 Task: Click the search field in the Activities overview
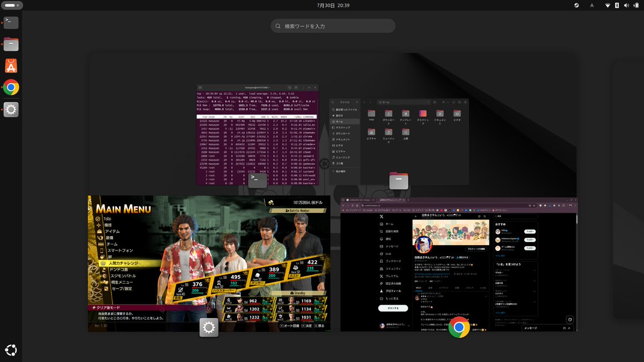333,25
